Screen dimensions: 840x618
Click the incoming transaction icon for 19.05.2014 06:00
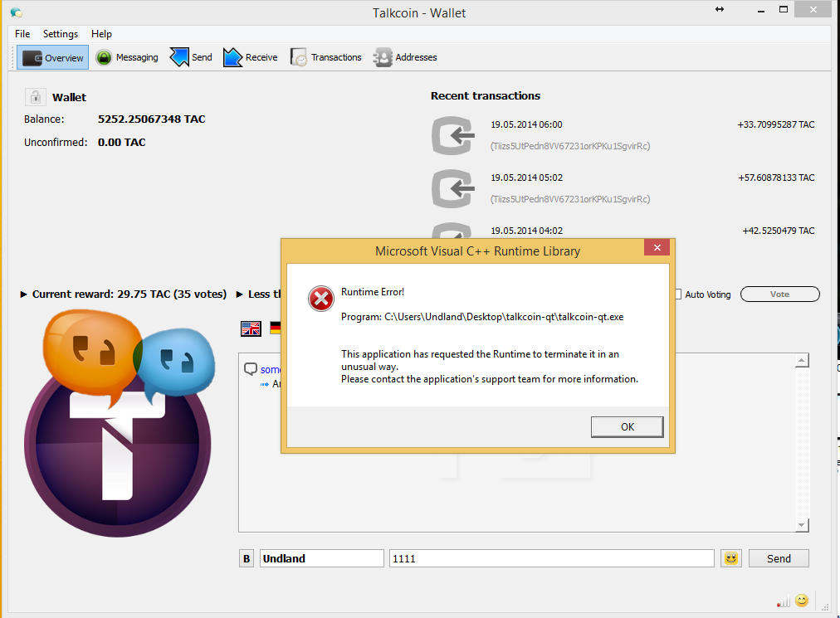453,135
